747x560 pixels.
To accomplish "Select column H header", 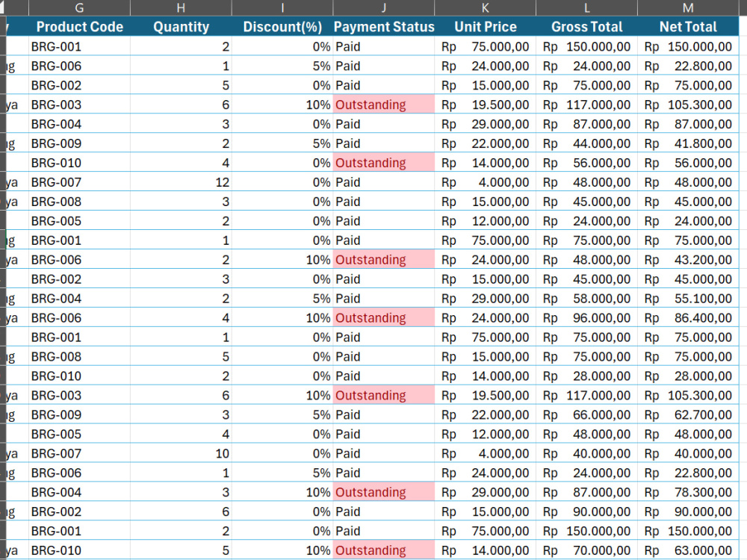I will click(x=181, y=7).
